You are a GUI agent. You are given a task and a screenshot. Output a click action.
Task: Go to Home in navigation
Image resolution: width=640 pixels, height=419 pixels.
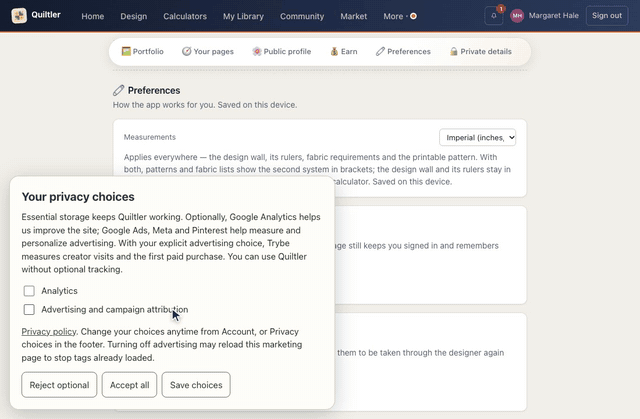(93, 16)
